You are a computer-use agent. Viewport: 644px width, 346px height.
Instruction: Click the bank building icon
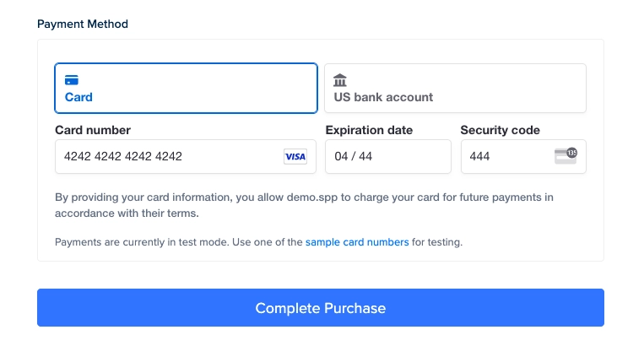(x=340, y=80)
